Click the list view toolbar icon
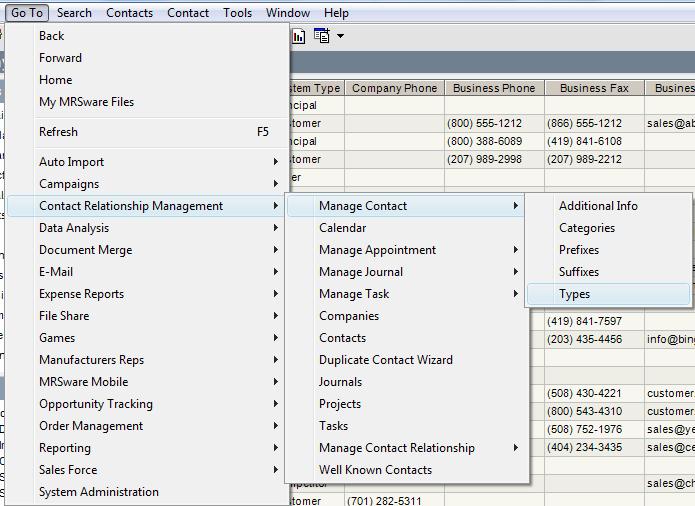The width and height of the screenshot is (695, 506). click(x=322, y=35)
